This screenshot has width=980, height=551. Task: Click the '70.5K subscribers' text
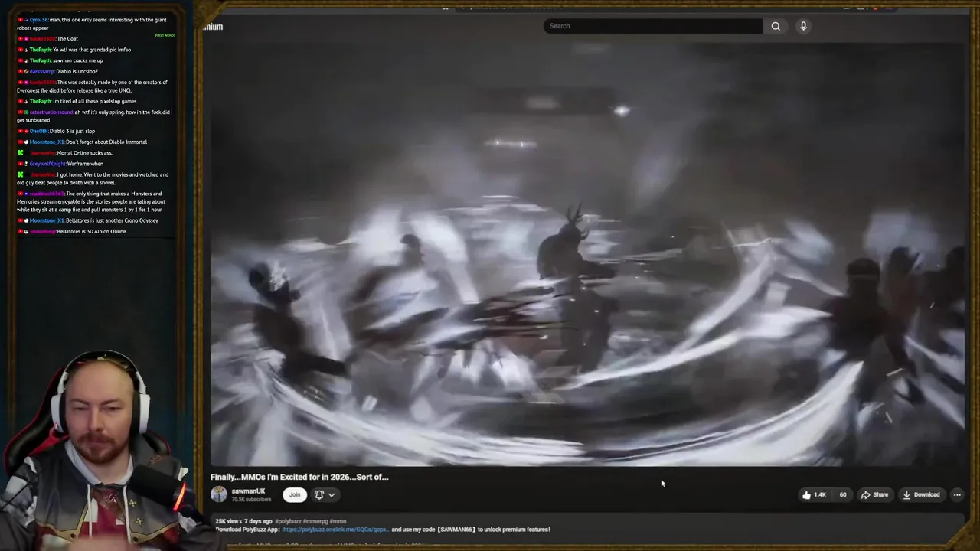[x=251, y=500]
